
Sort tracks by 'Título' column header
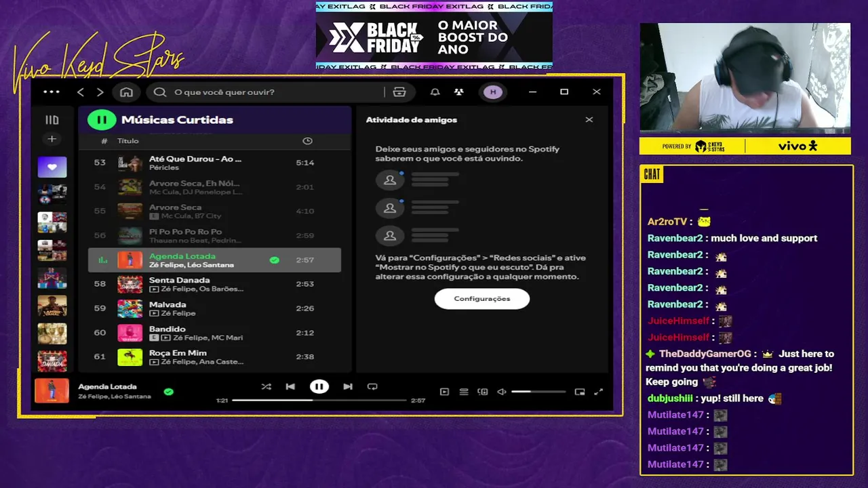(128, 141)
